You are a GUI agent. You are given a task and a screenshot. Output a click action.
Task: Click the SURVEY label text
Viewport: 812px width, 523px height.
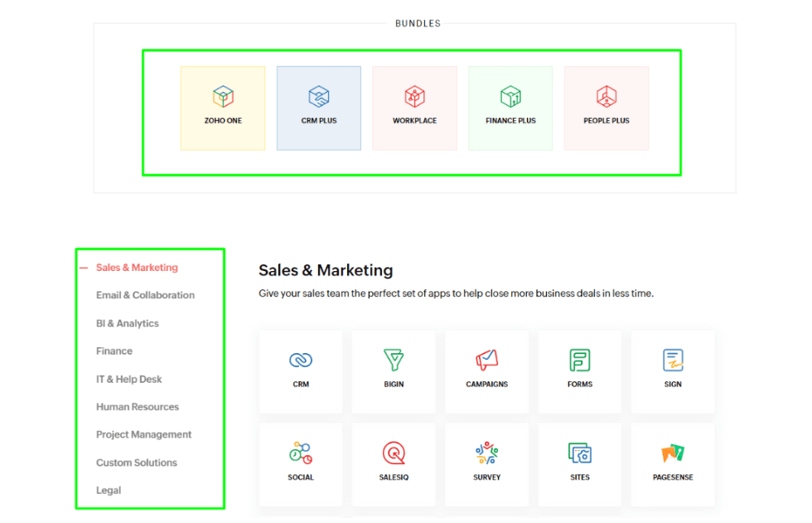coord(487,477)
